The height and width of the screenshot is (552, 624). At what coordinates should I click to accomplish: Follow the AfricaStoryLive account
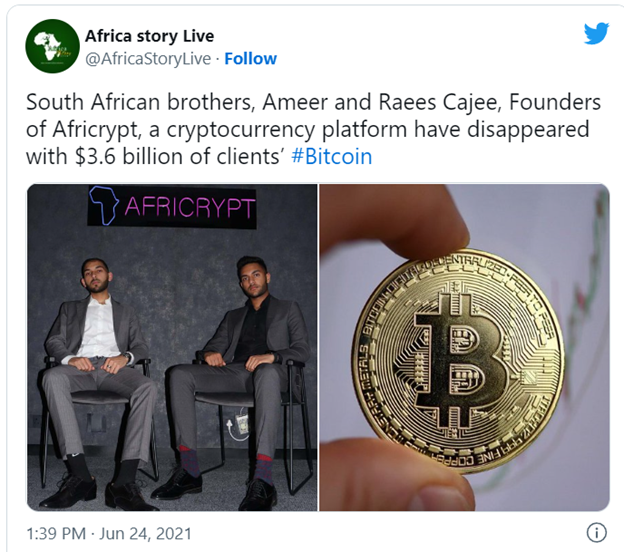(250, 59)
